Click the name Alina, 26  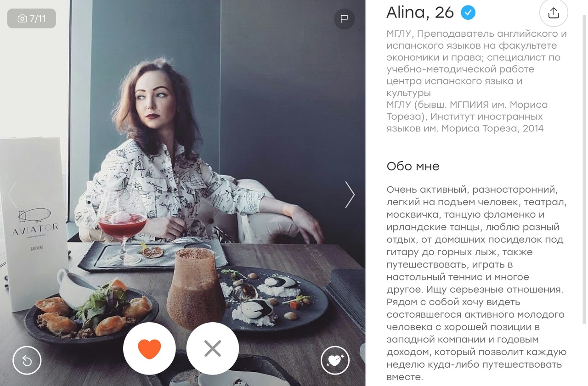click(420, 12)
